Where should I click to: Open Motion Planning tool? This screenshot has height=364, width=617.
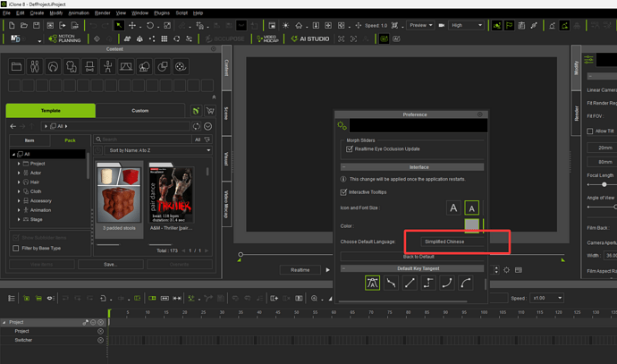tap(64, 38)
